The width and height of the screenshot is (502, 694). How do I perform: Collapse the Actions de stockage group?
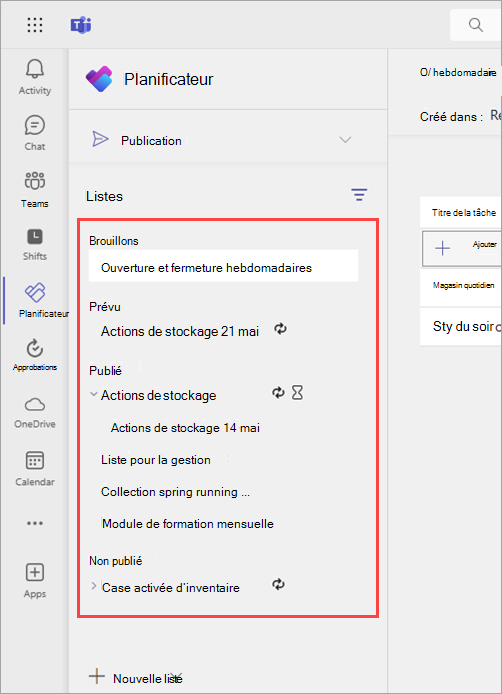[x=93, y=394]
